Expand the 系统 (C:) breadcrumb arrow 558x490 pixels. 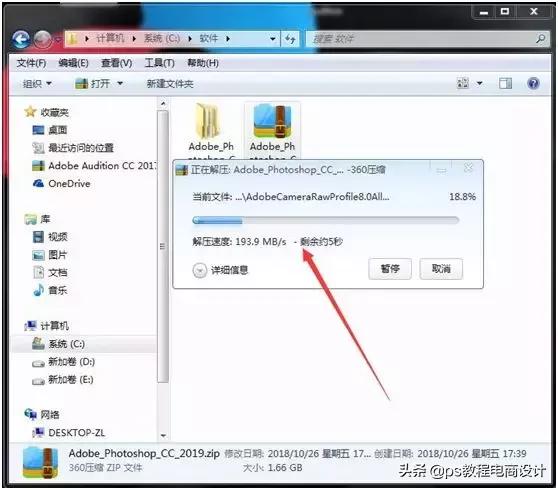190,38
